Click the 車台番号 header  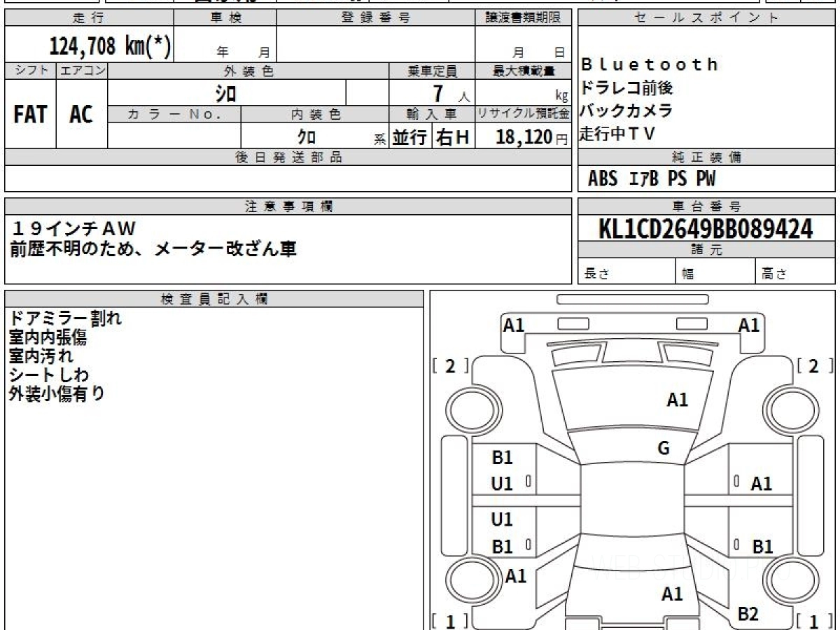pos(707,206)
